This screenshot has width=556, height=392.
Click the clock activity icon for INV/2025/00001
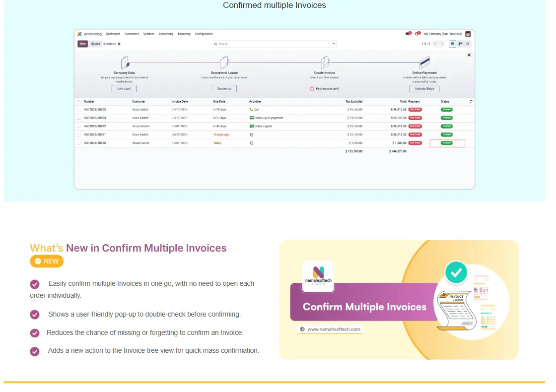pyautogui.click(x=252, y=134)
